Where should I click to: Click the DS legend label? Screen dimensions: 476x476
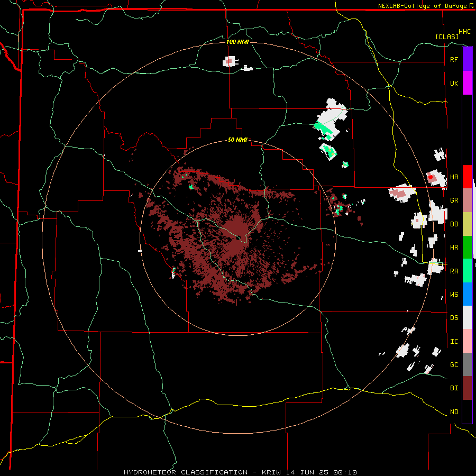point(454,318)
